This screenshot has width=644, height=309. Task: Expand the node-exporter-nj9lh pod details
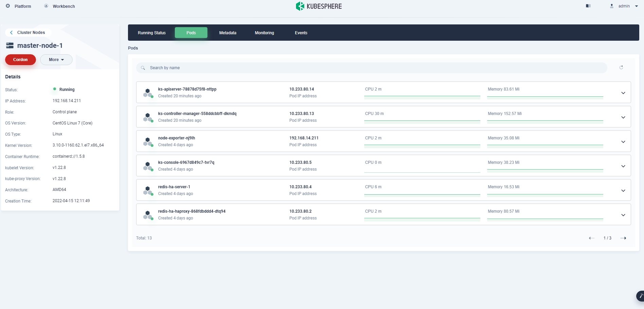(x=623, y=142)
